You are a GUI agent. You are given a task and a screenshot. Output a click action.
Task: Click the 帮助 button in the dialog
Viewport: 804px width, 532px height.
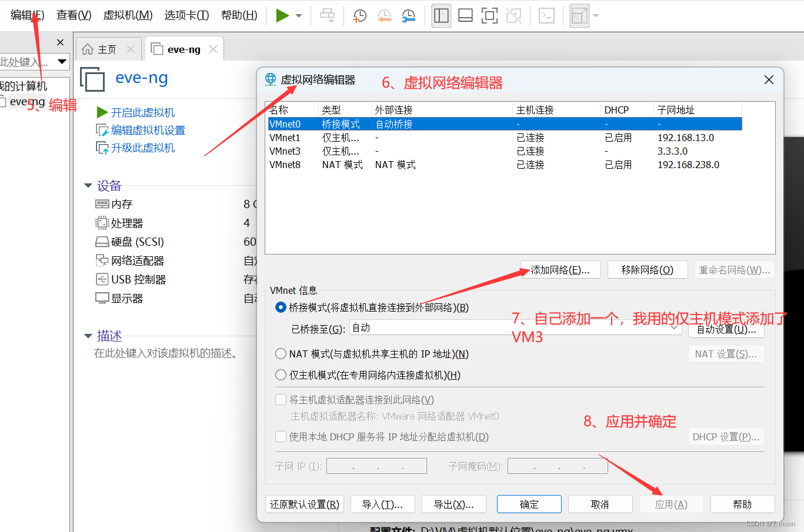[x=743, y=504]
